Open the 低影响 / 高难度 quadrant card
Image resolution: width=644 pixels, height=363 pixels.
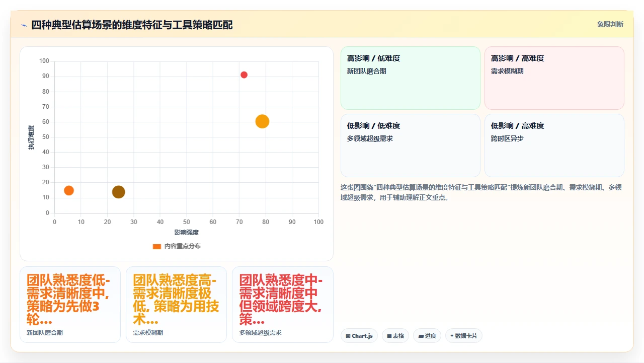point(554,146)
